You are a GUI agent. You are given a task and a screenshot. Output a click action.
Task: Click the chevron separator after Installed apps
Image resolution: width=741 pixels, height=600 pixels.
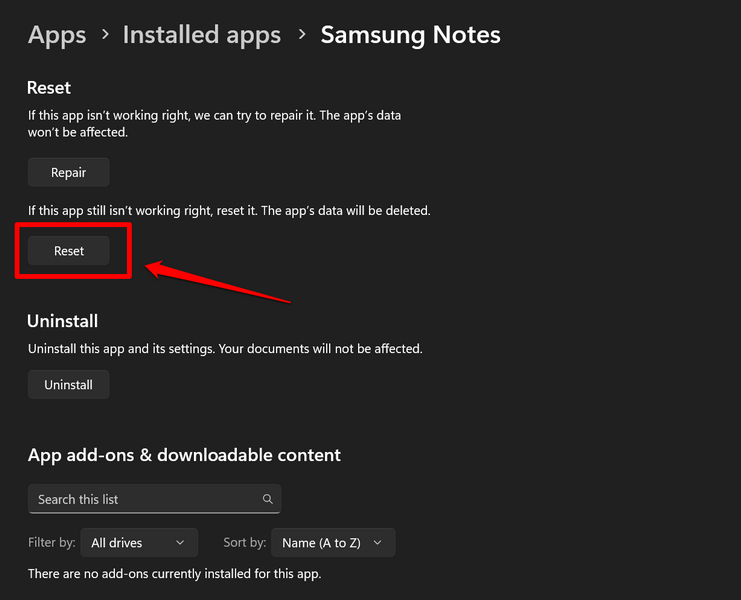[x=301, y=36]
